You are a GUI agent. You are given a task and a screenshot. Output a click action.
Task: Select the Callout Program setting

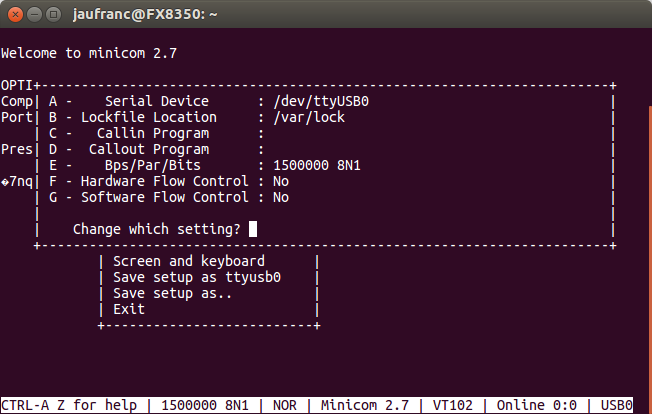click(156, 150)
